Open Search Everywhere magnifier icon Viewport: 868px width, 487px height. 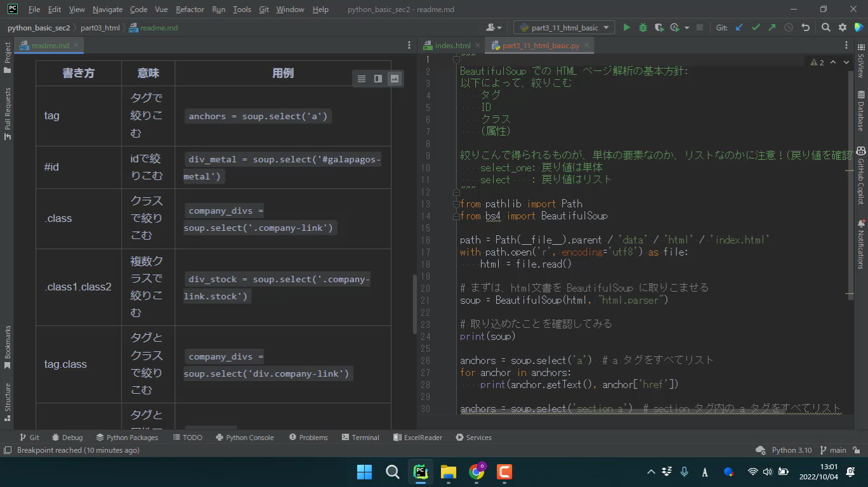tap(825, 28)
